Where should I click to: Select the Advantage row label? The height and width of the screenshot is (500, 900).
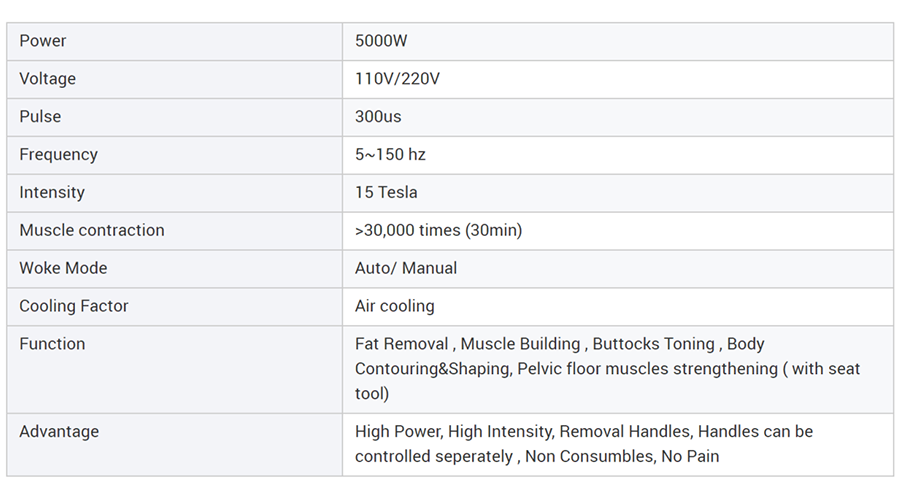coord(59,432)
